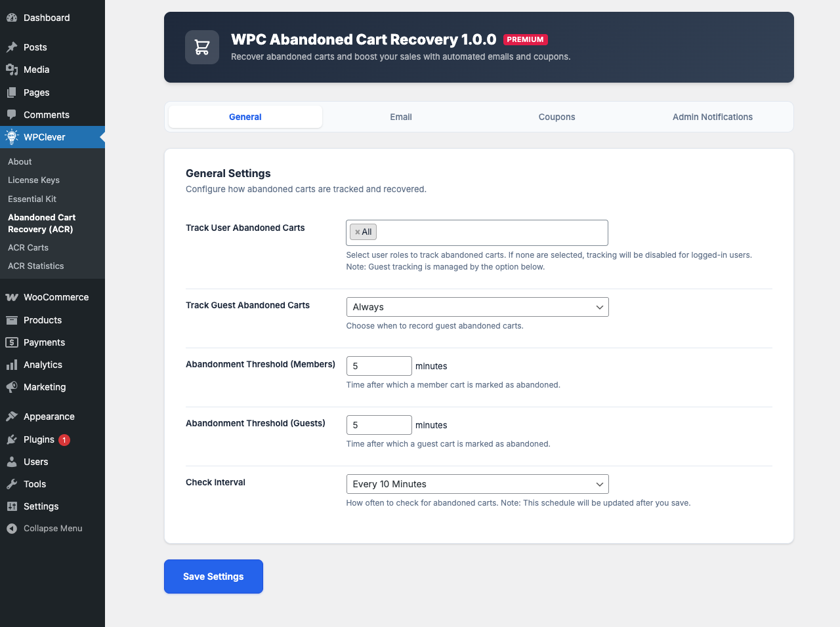Click the Media library icon

click(x=12, y=70)
